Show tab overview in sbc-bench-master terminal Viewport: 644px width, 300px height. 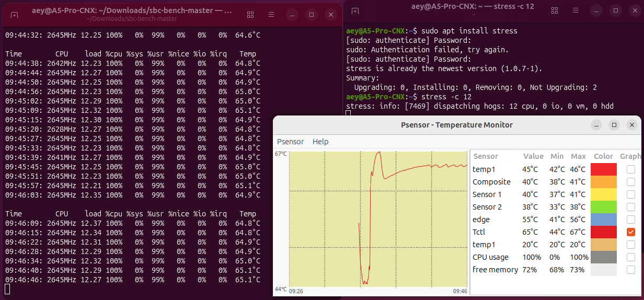pos(250,15)
